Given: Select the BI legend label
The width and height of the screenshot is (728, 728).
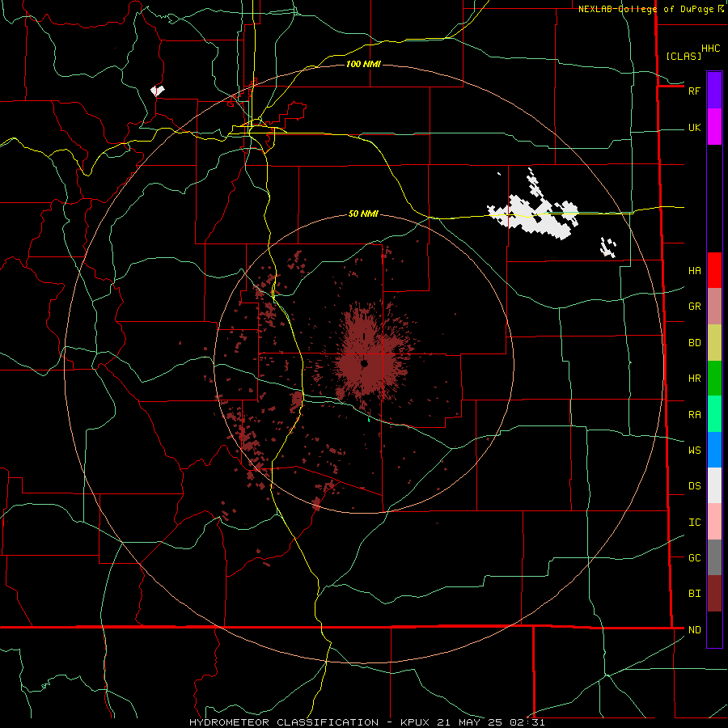Looking at the screenshot, I should [695, 594].
